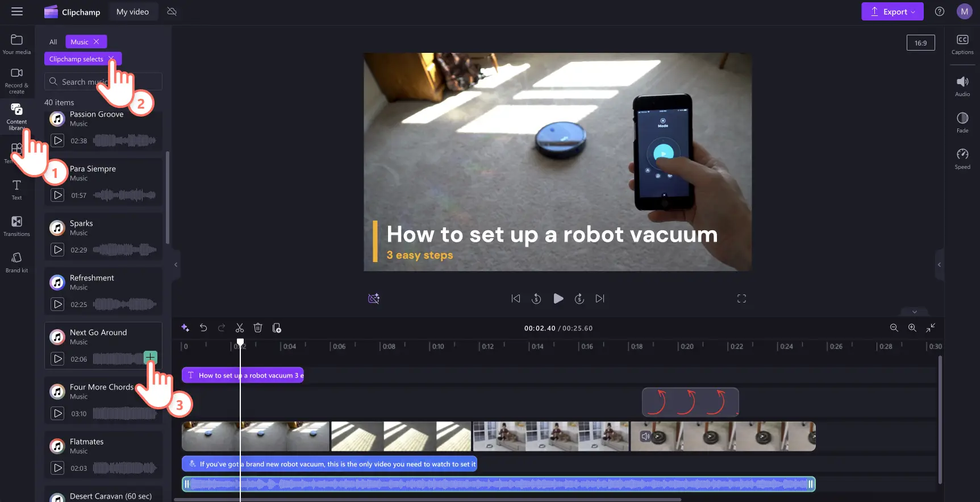Image resolution: width=980 pixels, height=502 pixels.
Task: Enter fullscreen preview
Action: [741, 298]
